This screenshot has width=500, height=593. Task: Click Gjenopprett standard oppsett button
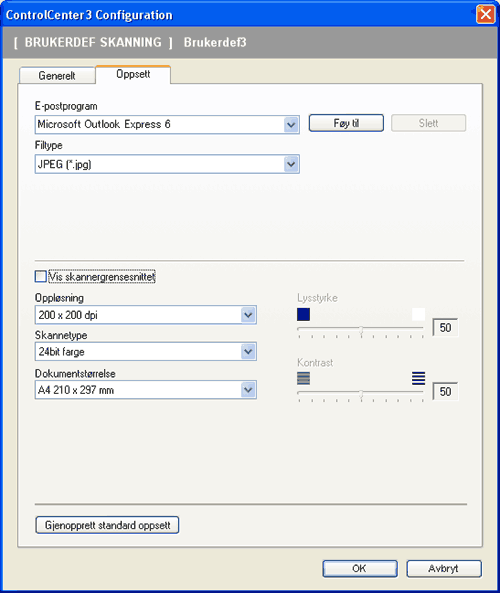coord(107,525)
